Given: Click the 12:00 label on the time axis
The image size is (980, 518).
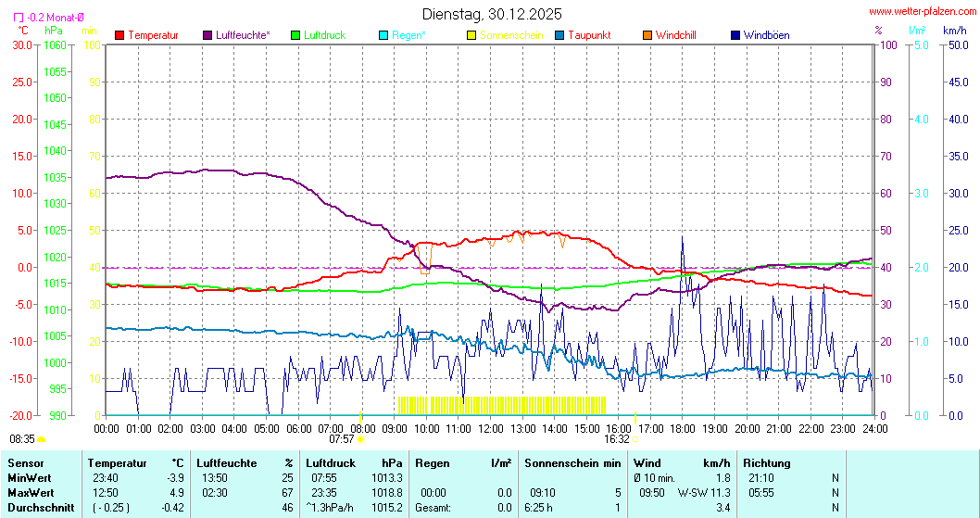Looking at the screenshot, I should [x=491, y=428].
